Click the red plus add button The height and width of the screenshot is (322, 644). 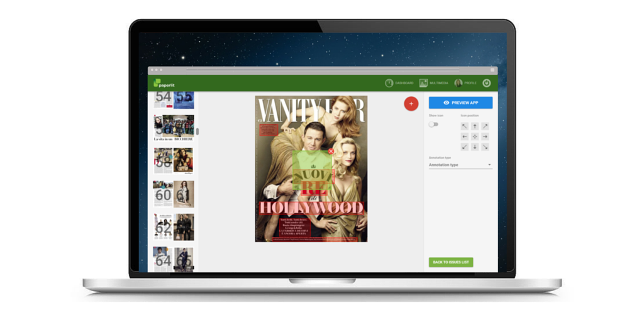pyautogui.click(x=411, y=104)
